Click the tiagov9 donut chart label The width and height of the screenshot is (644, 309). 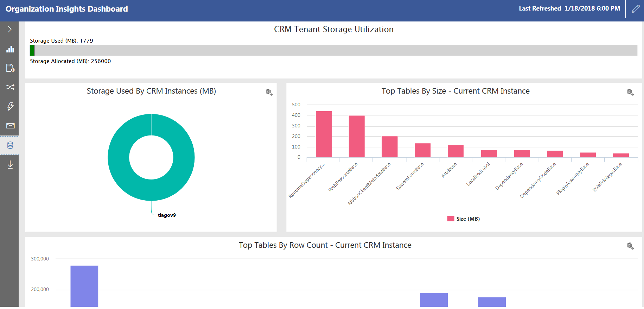[x=167, y=215]
